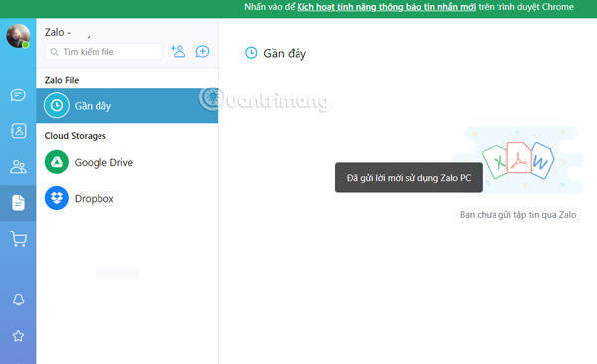Click the Google Drive logo icon
The height and width of the screenshot is (364, 597).
(x=57, y=162)
